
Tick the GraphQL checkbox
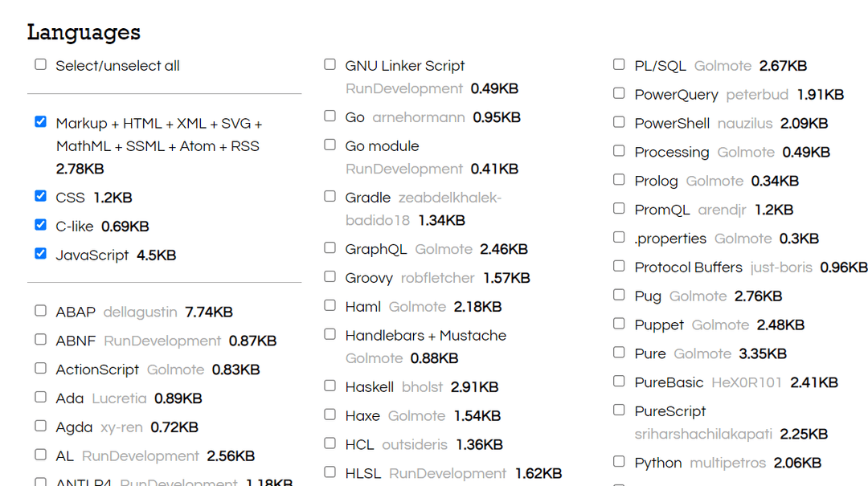(330, 248)
